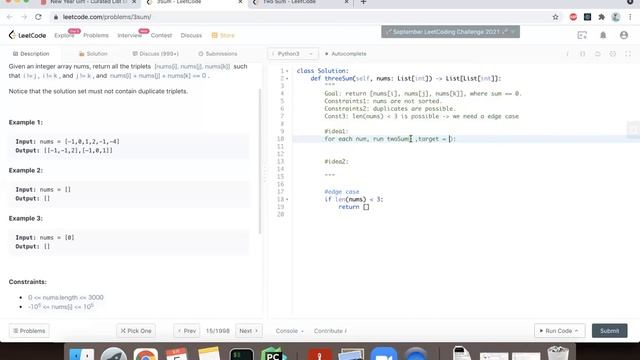640x360 pixels.
Task: Reset code to default icon
Action: (598, 54)
